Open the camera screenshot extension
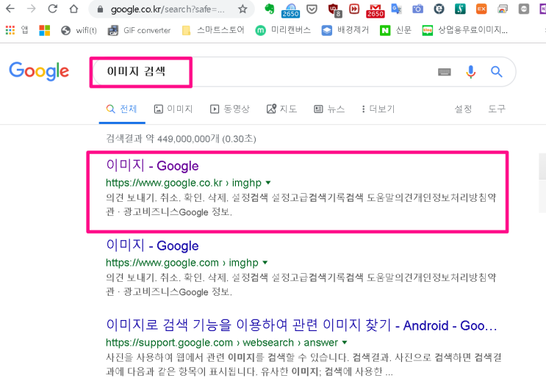Viewport: 546px width, 392px height. tap(417, 9)
